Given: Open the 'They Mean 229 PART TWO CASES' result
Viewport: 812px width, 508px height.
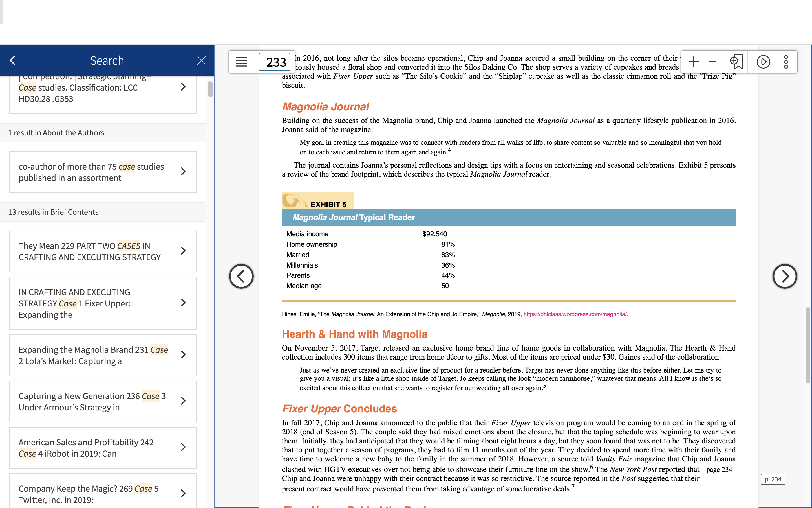Looking at the screenshot, I should (x=103, y=251).
